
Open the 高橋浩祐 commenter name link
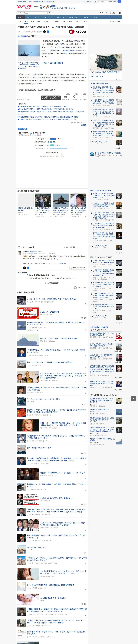click(x=26, y=252)
